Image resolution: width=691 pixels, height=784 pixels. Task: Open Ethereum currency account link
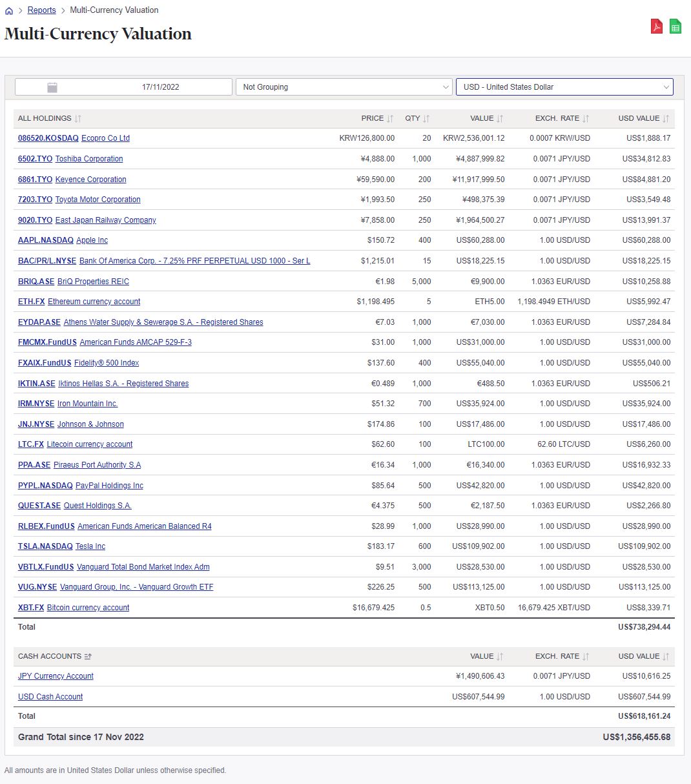click(x=94, y=302)
